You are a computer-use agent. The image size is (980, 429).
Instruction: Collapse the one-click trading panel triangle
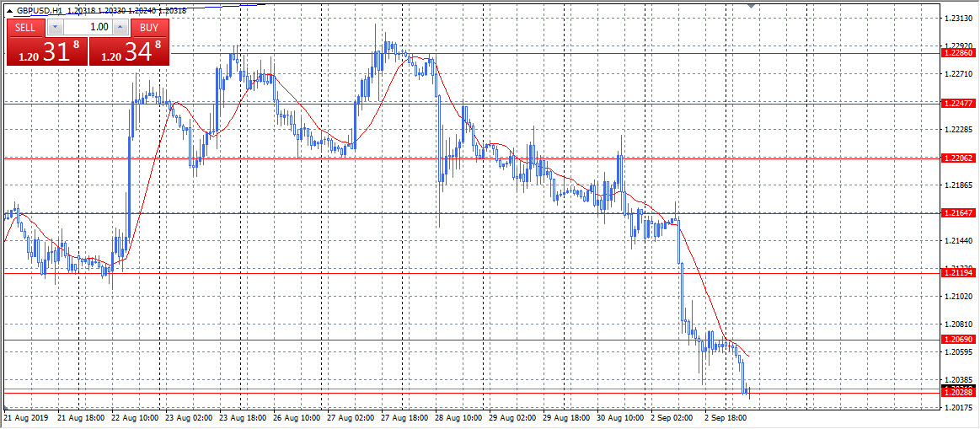[9, 11]
